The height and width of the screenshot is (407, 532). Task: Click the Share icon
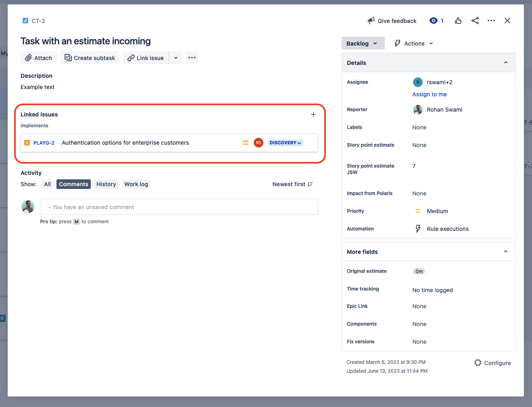tap(475, 21)
